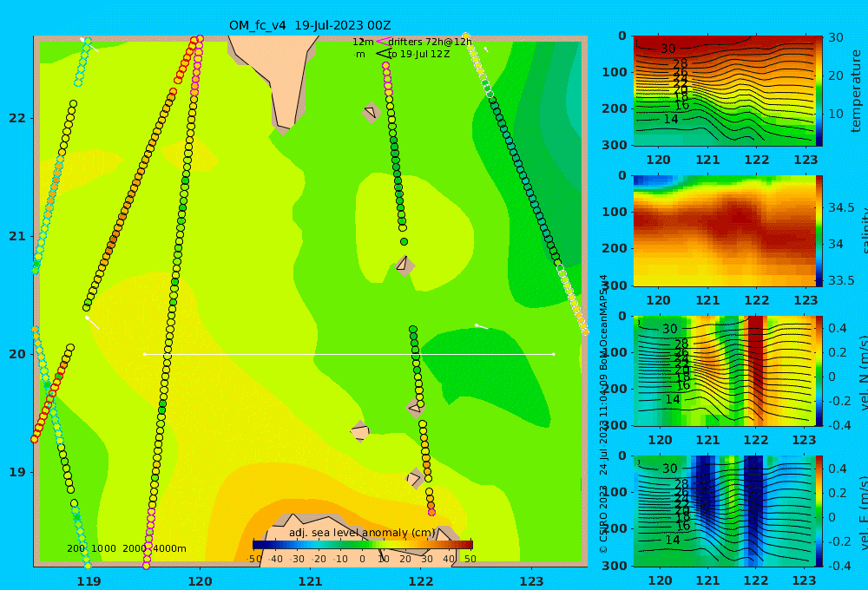Click the magenta drifter arrow legend symbol

384,42
